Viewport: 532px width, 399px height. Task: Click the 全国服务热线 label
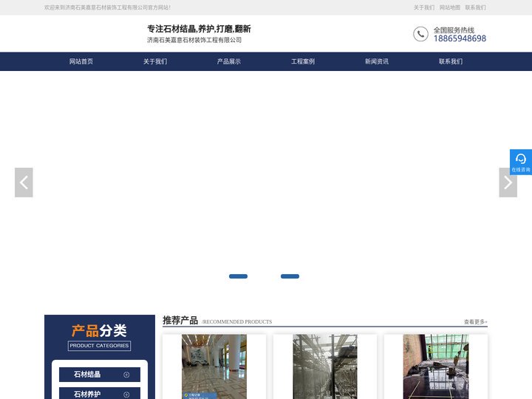(454, 30)
